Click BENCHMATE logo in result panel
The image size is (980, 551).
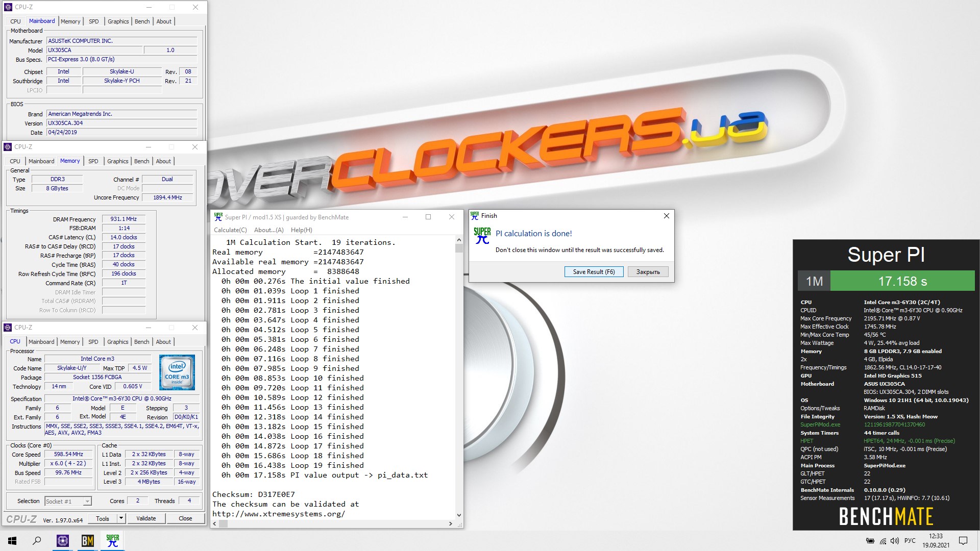pyautogui.click(x=886, y=517)
